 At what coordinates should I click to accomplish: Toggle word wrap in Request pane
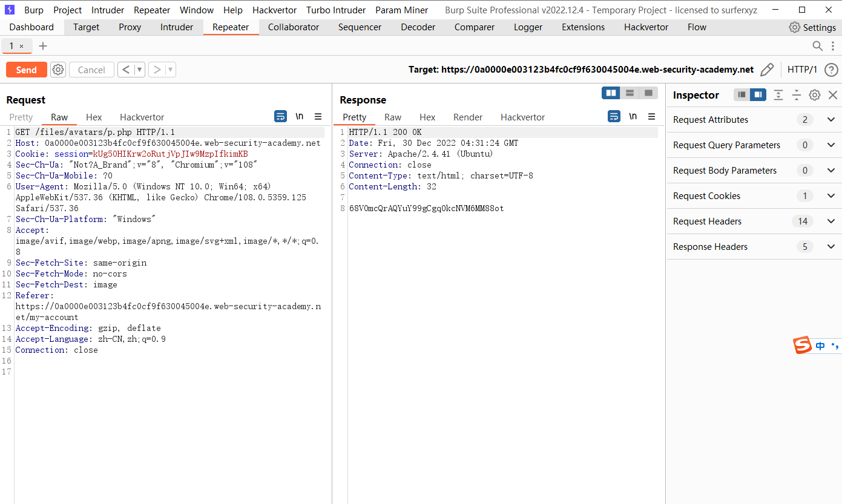pos(280,116)
